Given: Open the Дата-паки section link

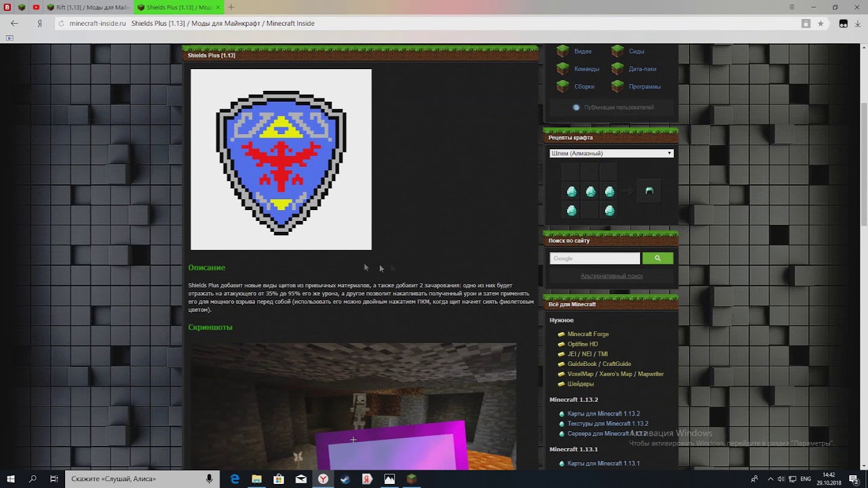Looking at the screenshot, I should pyautogui.click(x=642, y=69).
